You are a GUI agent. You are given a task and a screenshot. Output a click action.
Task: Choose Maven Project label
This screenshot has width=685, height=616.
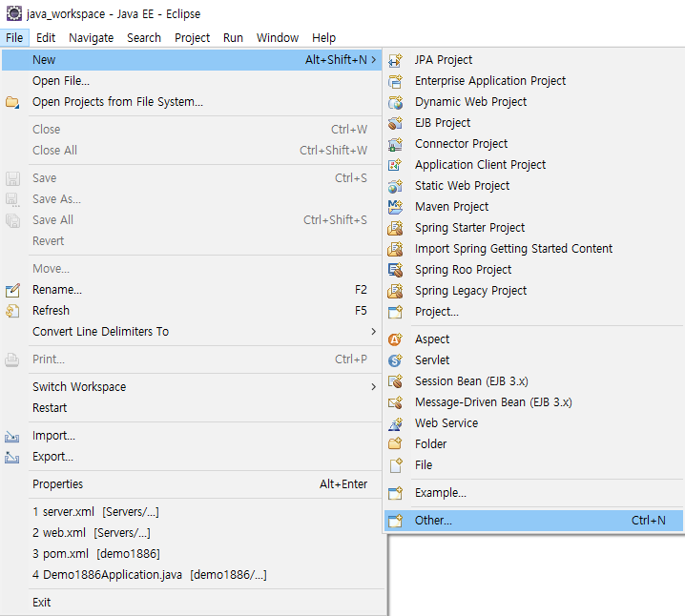coord(451,207)
